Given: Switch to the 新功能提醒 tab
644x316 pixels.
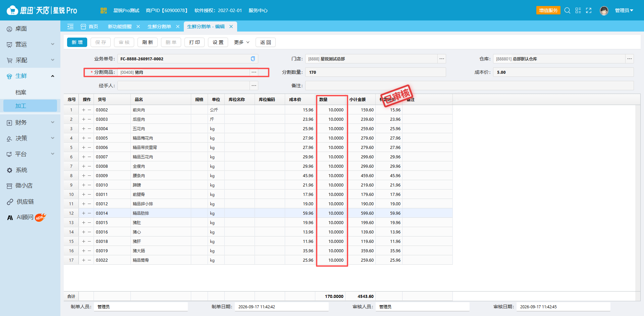Looking at the screenshot, I should 120,27.
